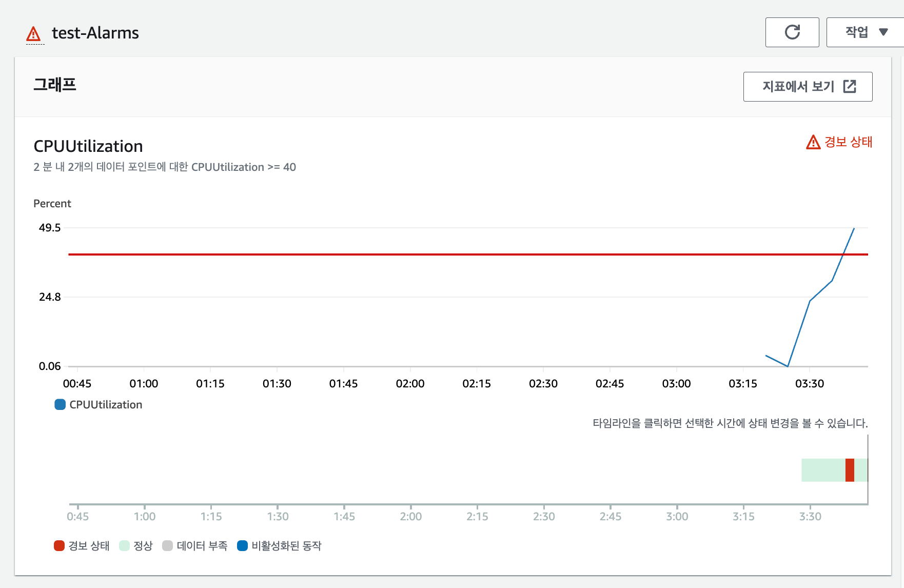Expand the 작업 menu via its arrow triangle

tap(883, 32)
